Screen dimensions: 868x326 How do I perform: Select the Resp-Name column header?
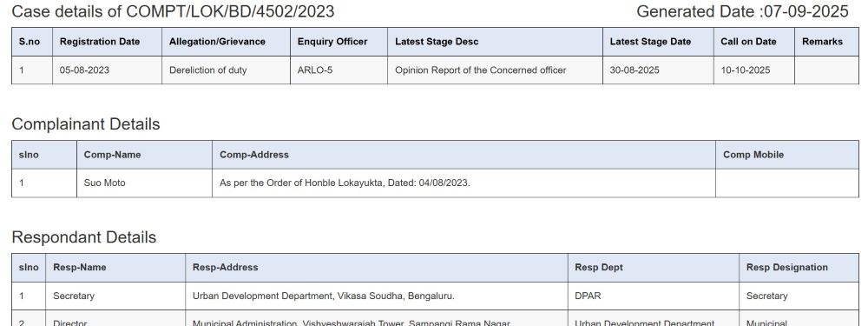115,268
